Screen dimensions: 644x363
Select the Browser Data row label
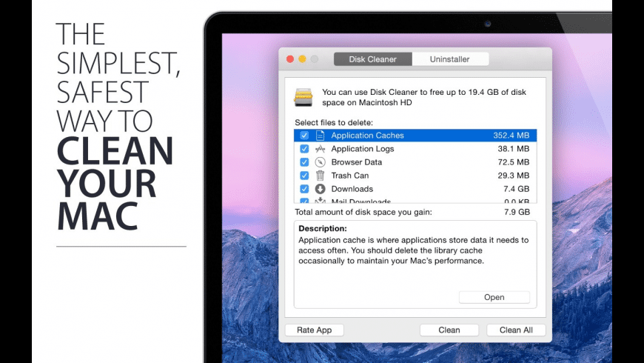click(x=357, y=162)
